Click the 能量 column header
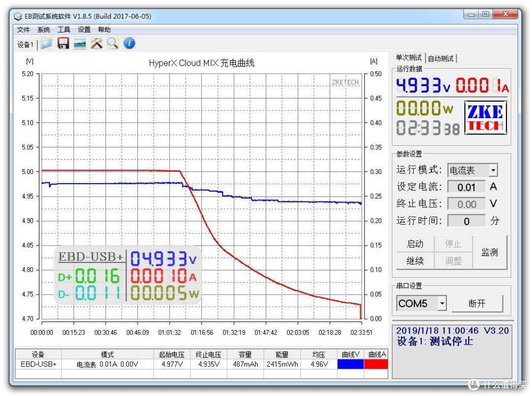 [x=282, y=354]
